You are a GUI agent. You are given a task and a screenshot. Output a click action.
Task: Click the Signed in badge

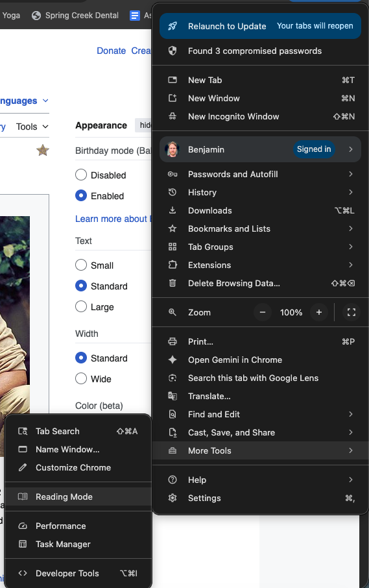(314, 149)
